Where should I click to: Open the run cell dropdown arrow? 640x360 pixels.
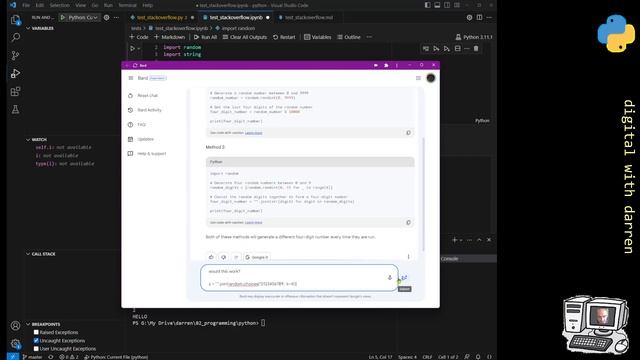pos(139,49)
